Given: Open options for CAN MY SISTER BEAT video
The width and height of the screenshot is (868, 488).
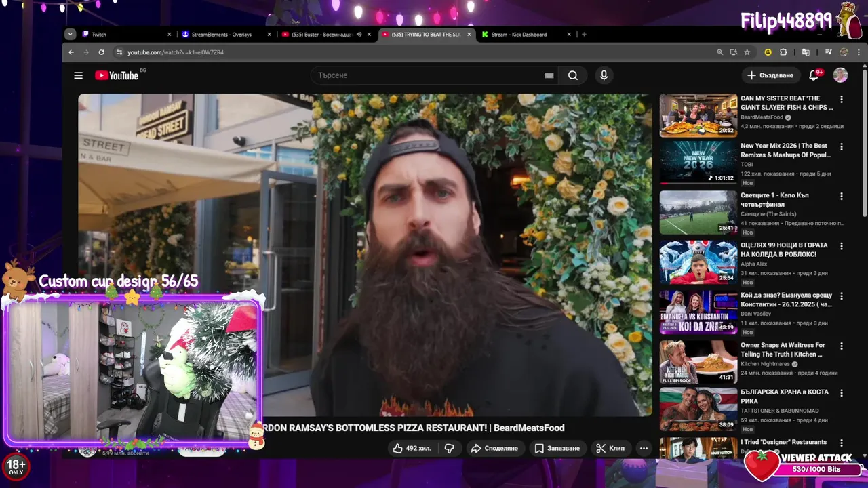Looking at the screenshot, I should (842, 99).
